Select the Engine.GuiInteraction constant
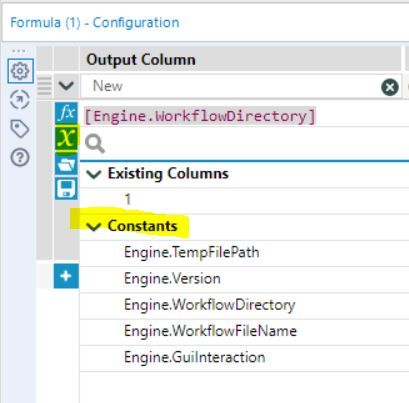This screenshot has width=409, height=403. pyautogui.click(x=244, y=359)
